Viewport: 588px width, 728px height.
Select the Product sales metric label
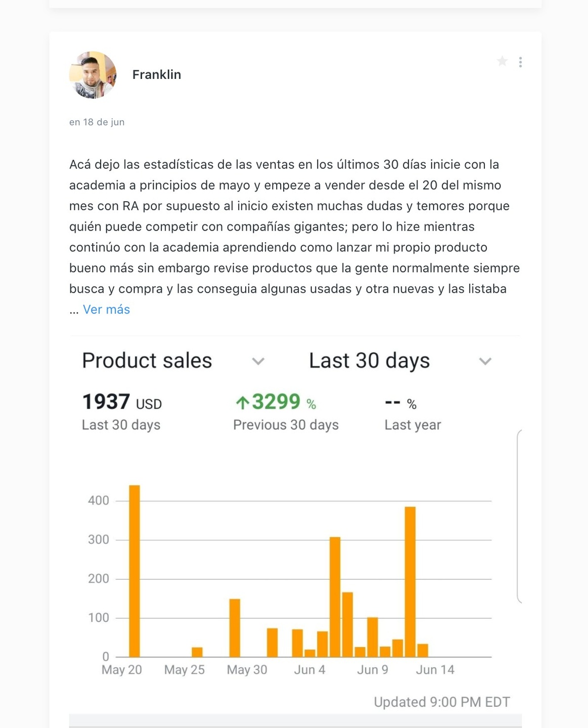(x=147, y=360)
